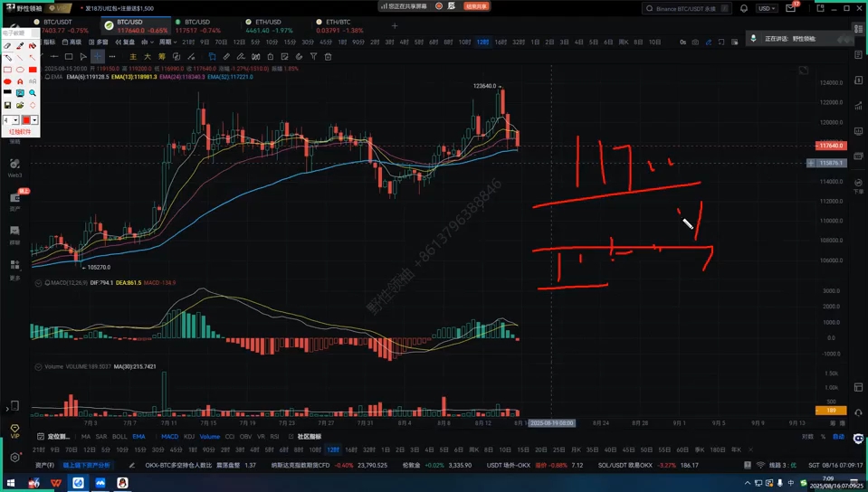Select 年K timeframe in bottom period row
The width and height of the screenshot is (868, 492).
tap(736, 449)
